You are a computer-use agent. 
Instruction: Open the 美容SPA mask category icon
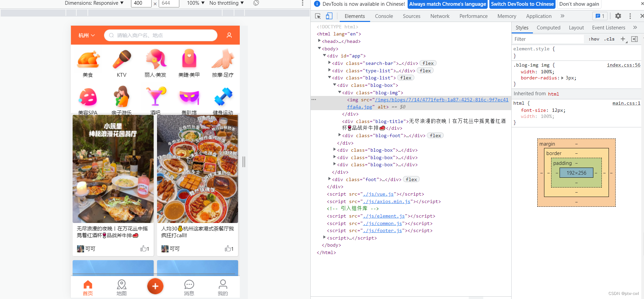pos(88,97)
